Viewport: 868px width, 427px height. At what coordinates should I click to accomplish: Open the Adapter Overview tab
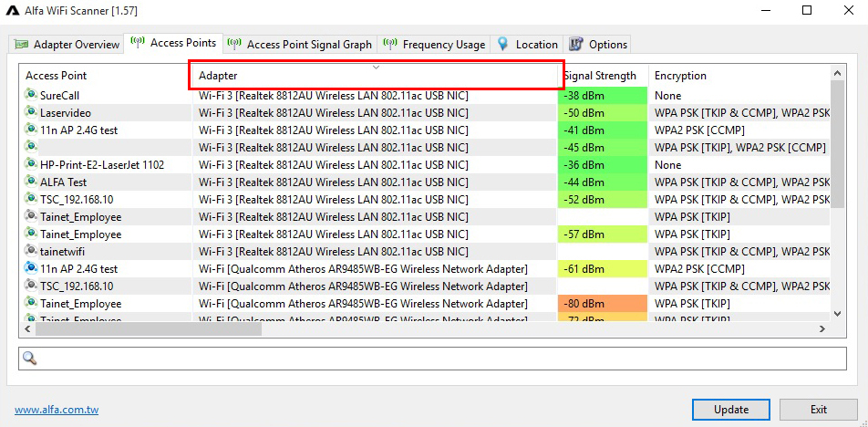click(67, 44)
